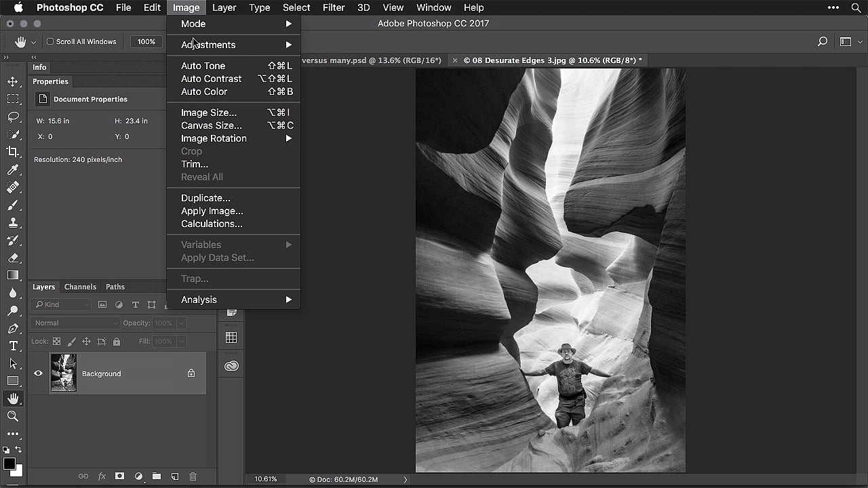
Task: Click the search magnifier in options bar
Action: click(823, 42)
